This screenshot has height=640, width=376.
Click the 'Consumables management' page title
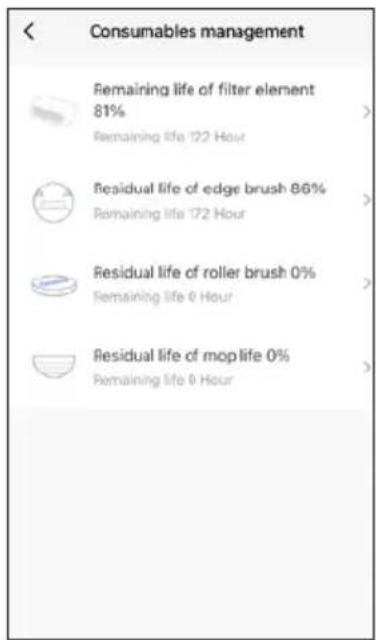[x=197, y=32]
